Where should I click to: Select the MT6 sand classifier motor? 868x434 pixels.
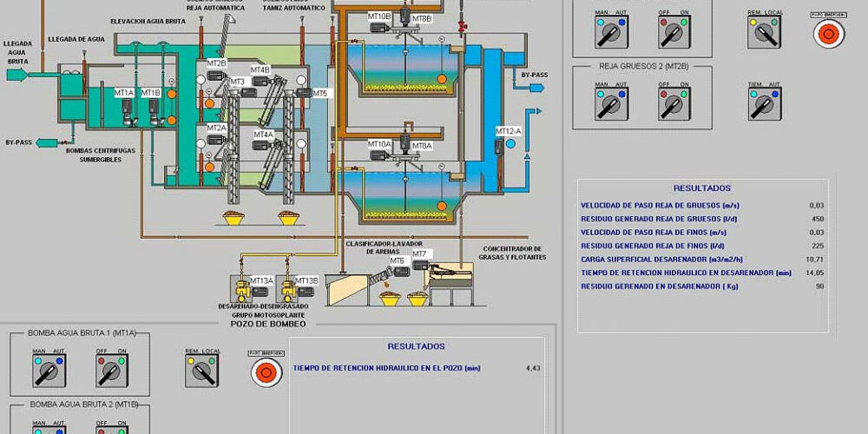pyautogui.click(x=403, y=271)
